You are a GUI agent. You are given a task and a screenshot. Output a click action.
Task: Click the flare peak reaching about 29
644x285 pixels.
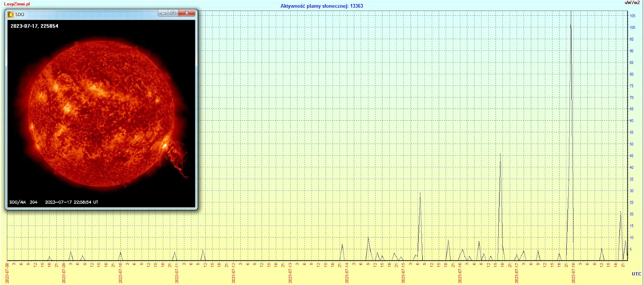pos(420,194)
